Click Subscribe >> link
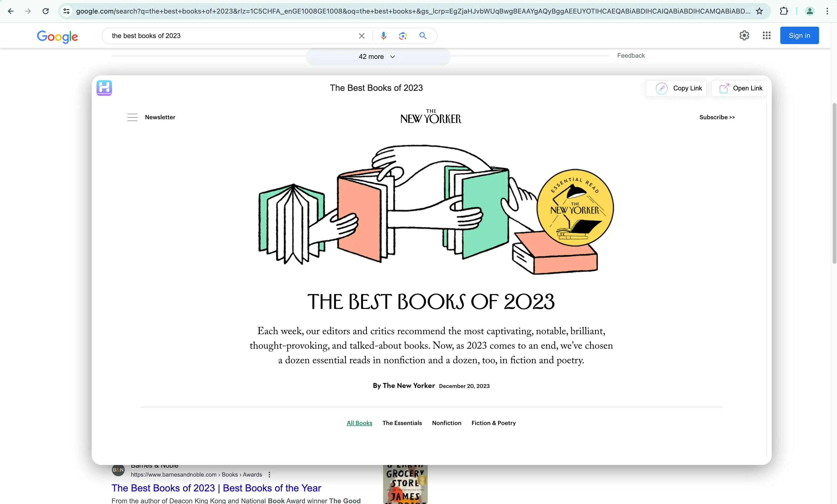This screenshot has width=837, height=504. 717,117
